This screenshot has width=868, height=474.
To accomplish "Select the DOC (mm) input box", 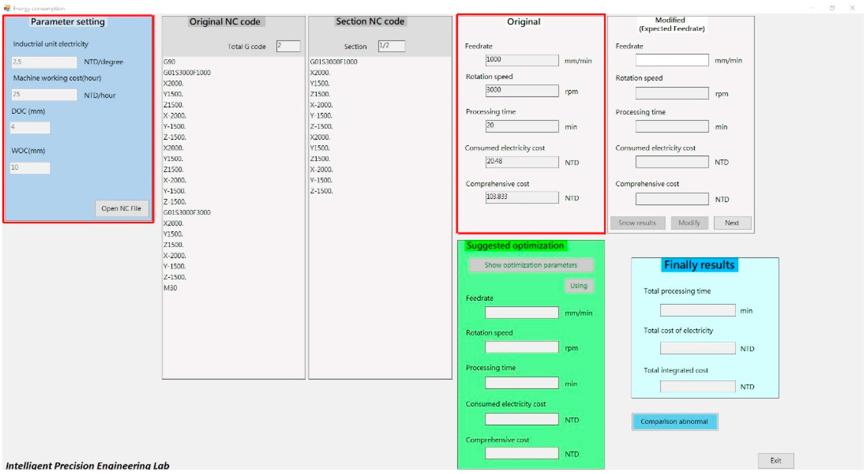I will click(x=30, y=127).
